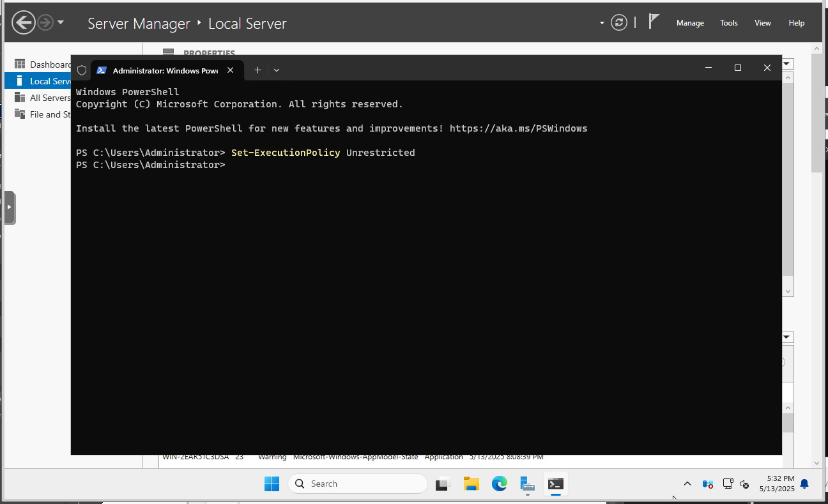Expand the collapsed navigation pane arrow
Viewport: 828px width, 504px height.
[x=10, y=207]
